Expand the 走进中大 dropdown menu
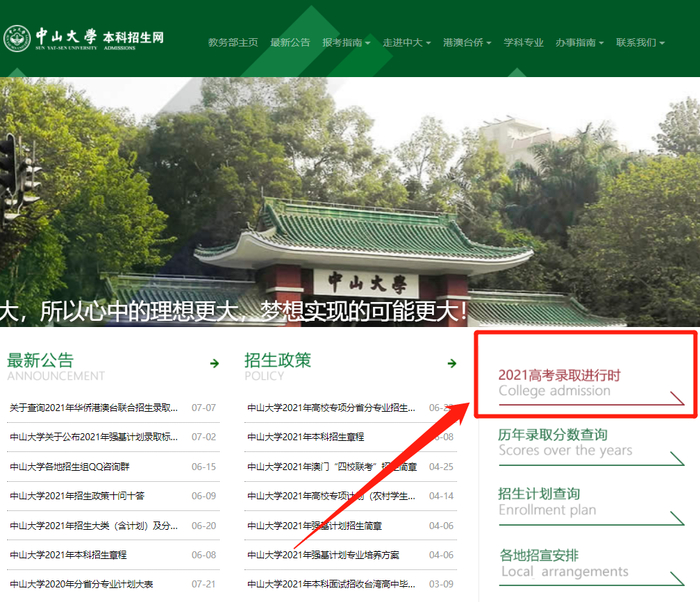Viewport: 700px width, 602px height. (407, 42)
